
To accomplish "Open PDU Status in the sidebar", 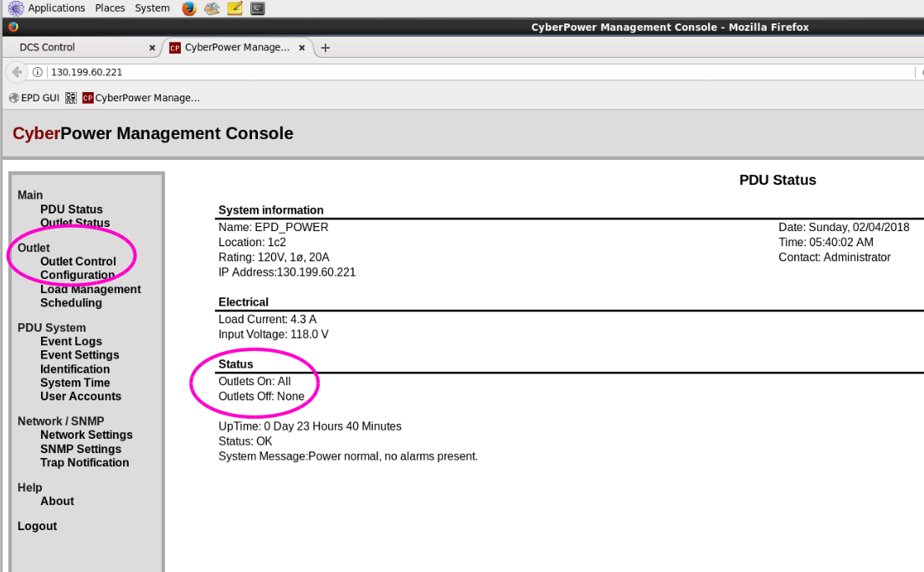I will pos(71,209).
